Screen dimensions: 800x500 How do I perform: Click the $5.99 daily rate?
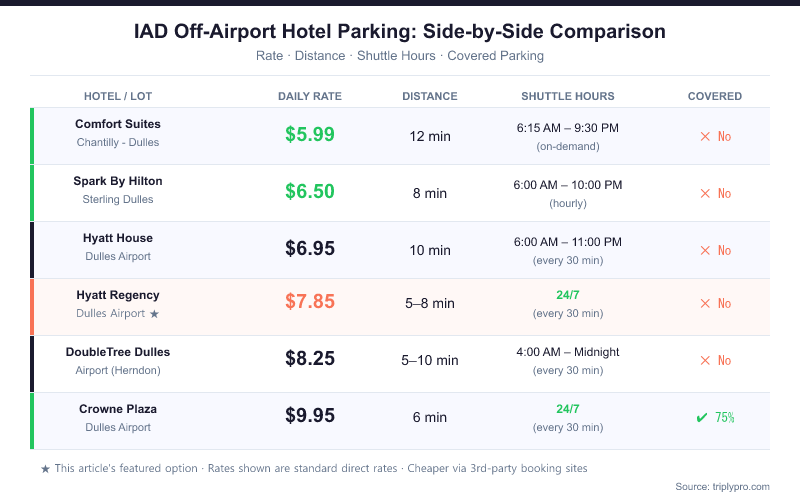310,134
